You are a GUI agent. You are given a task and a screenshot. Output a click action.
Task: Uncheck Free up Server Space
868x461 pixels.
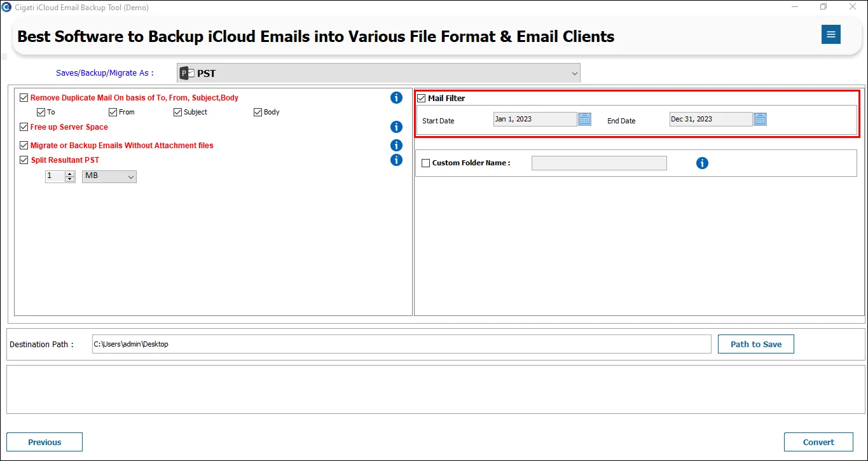pos(24,127)
